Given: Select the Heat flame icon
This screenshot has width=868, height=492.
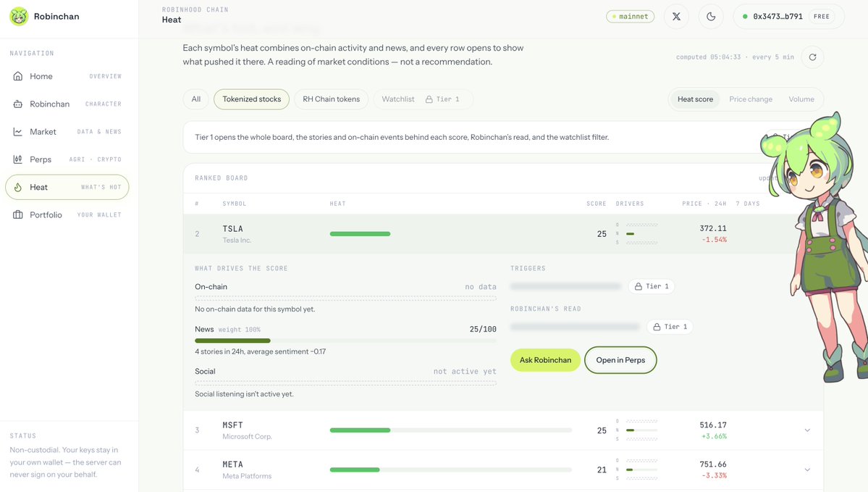Looking at the screenshot, I should 17,187.
